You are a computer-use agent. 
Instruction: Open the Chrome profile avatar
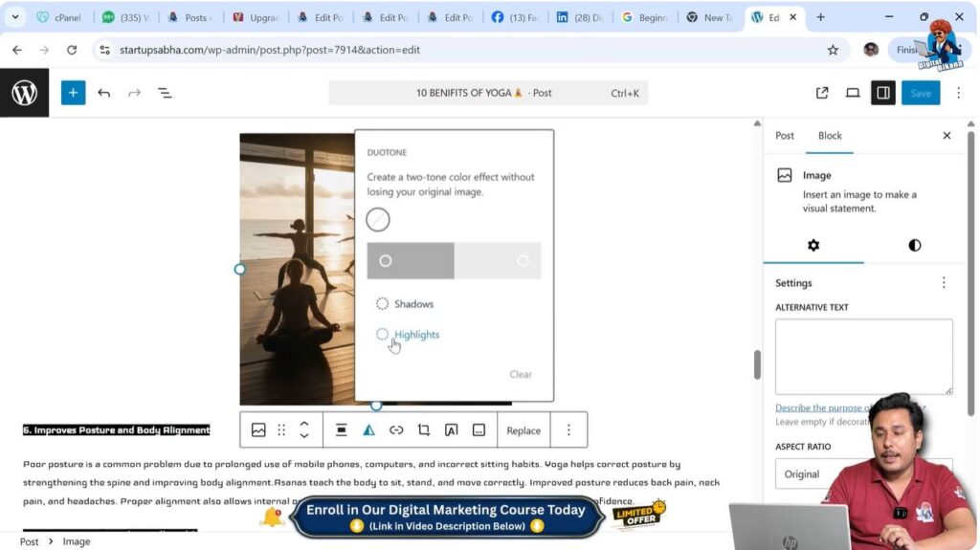click(x=871, y=50)
